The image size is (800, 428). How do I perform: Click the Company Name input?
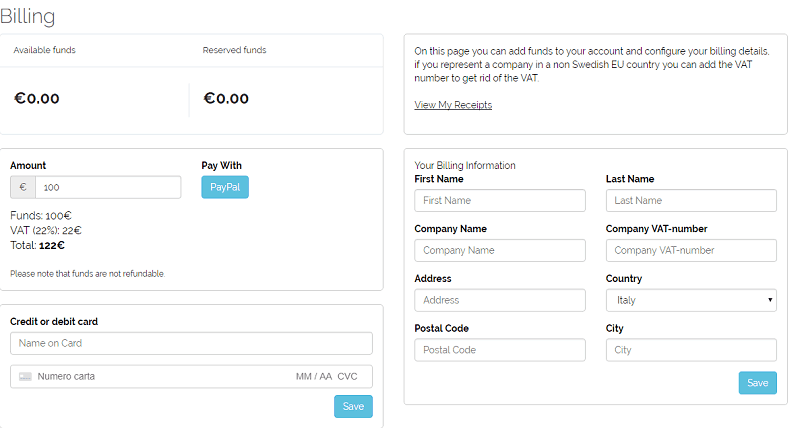[x=500, y=250]
